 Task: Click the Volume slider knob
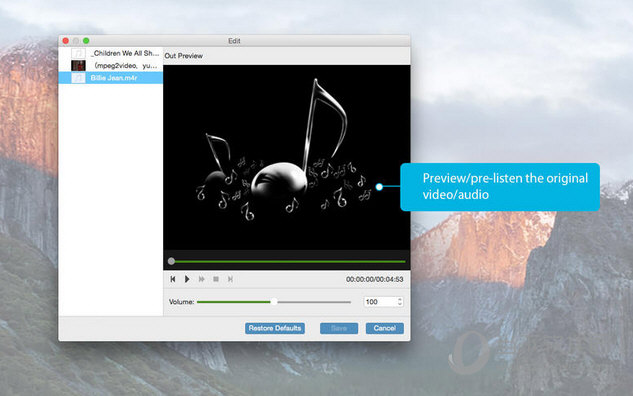274,302
